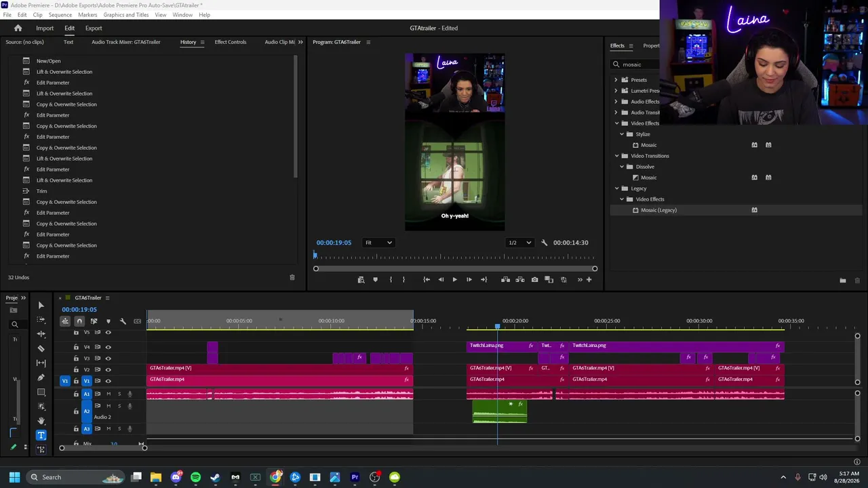Viewport: 868px width, 488px height.
Task: Click the Mark In bracket button
Action: 391,280
